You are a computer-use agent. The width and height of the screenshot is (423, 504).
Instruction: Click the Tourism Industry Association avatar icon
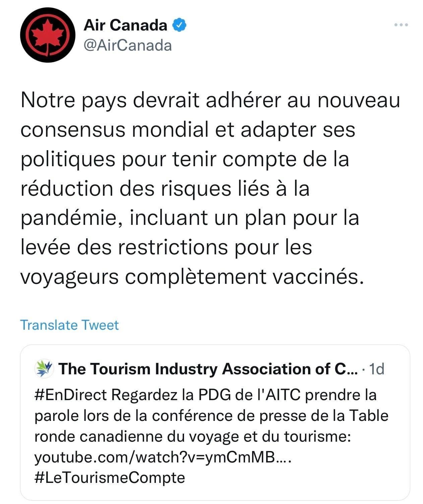[44, 369]
